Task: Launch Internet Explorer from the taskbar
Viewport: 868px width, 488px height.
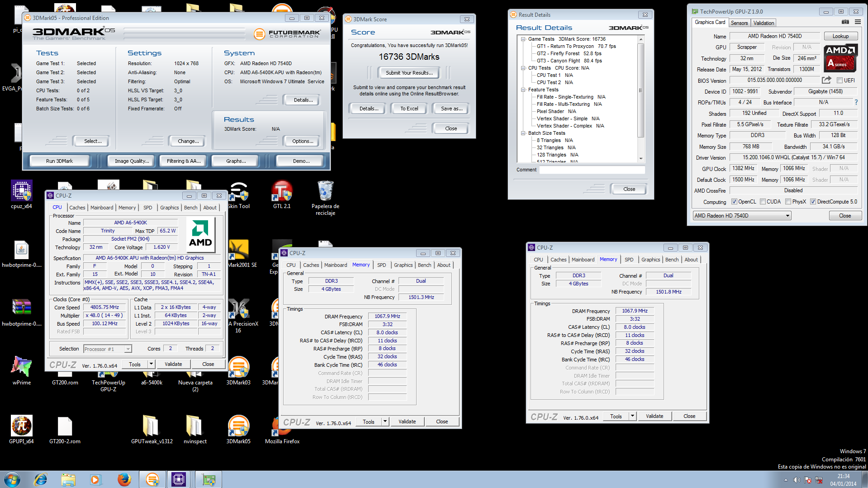Action: click(41, 479)
